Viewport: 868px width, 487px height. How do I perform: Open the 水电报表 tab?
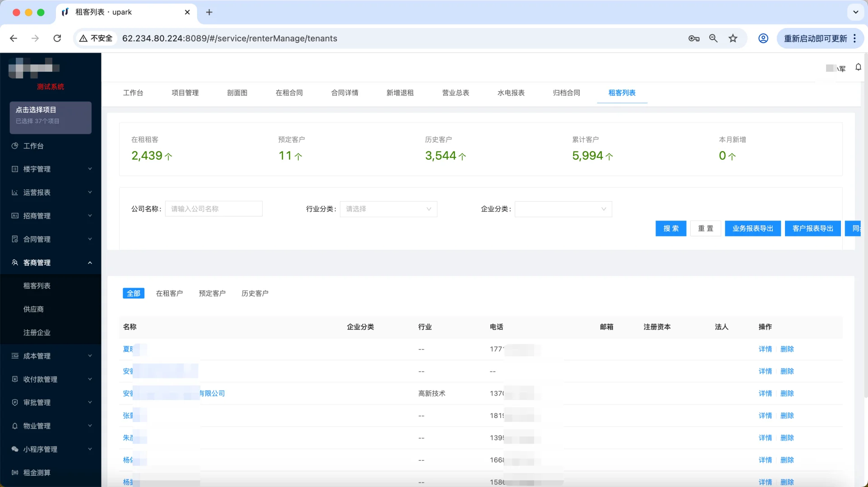[x=511, y=93]
